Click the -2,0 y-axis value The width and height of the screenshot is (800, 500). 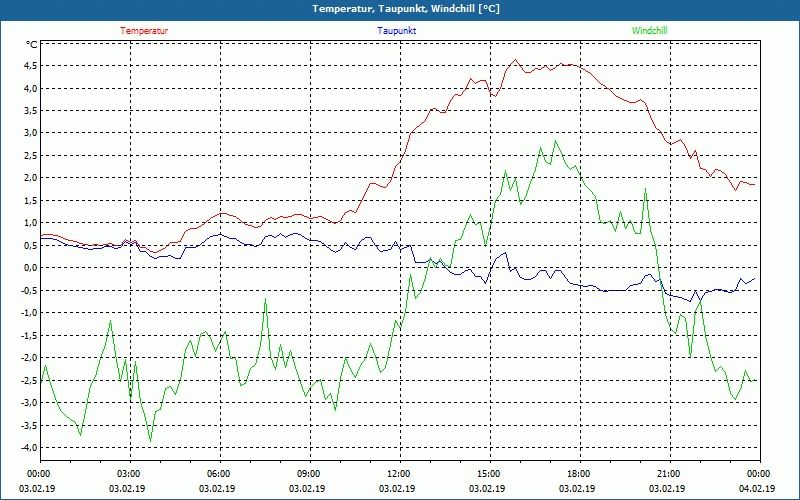pos(29,358)
